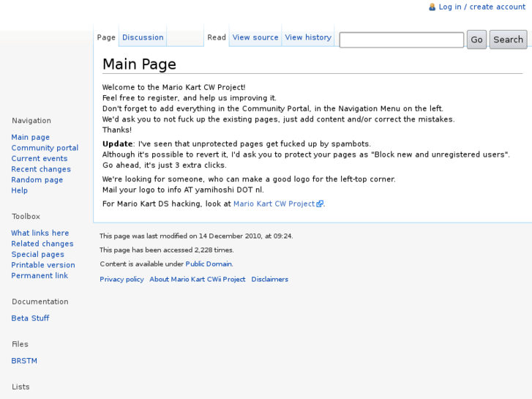The height and width of the screenshot is (399, 532).
Task: Open the Public Domain license link
Action: [209, 264]
